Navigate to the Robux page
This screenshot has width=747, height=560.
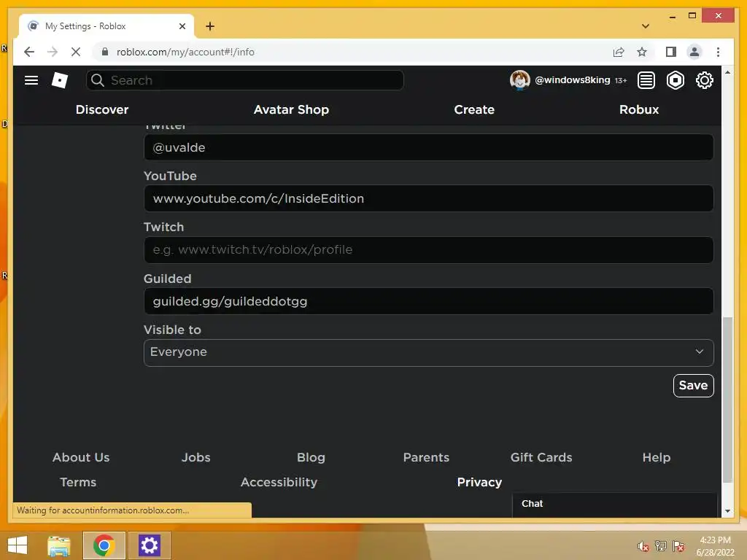coord(639,109)
